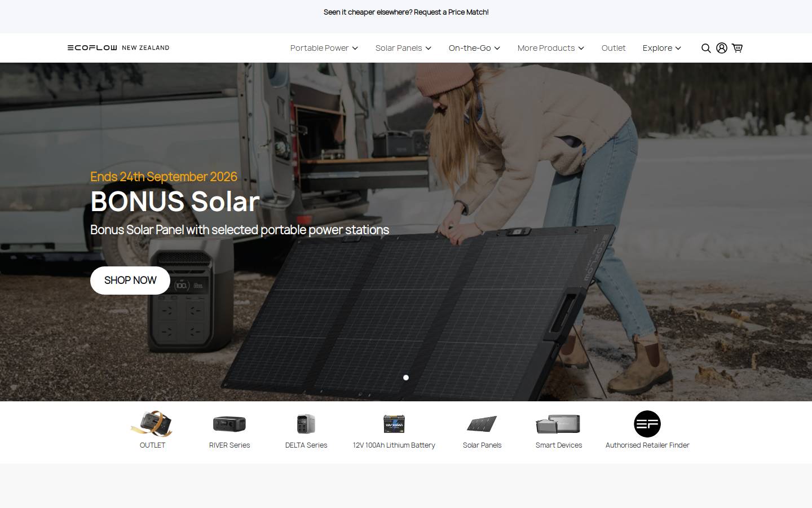Go to the Outlet navigation item
This screenshot has width=812, height=508.
614,48
